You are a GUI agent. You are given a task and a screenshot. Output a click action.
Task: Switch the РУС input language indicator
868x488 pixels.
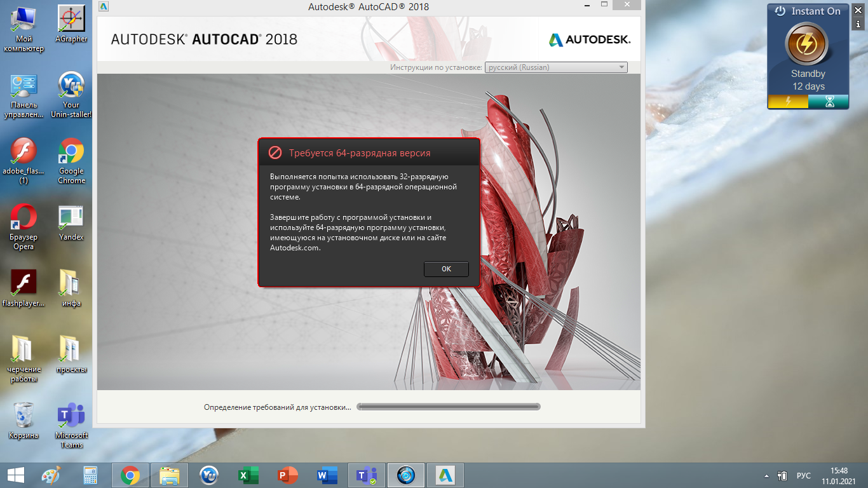coord(803,475)
